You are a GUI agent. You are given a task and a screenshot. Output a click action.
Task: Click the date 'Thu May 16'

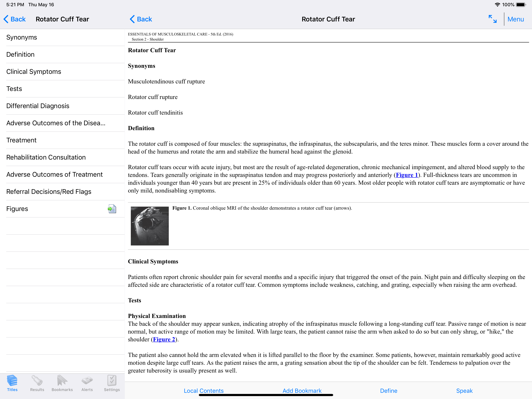coord(41,4)
